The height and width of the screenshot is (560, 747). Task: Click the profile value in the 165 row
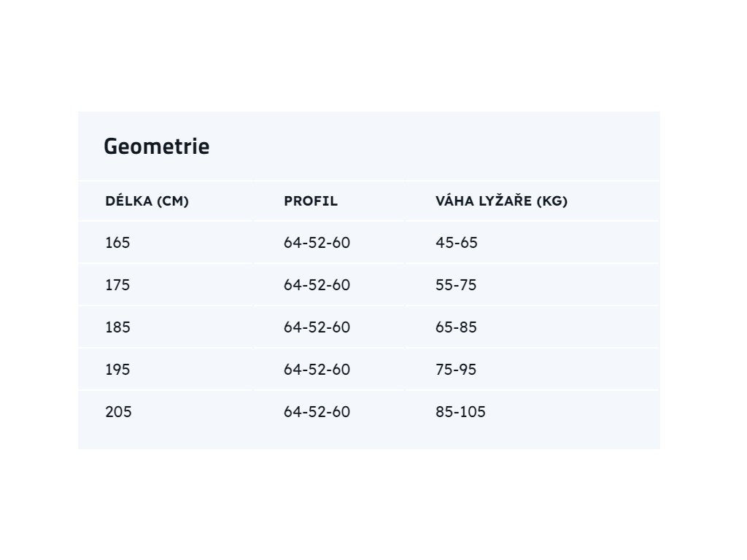[317, 243]
